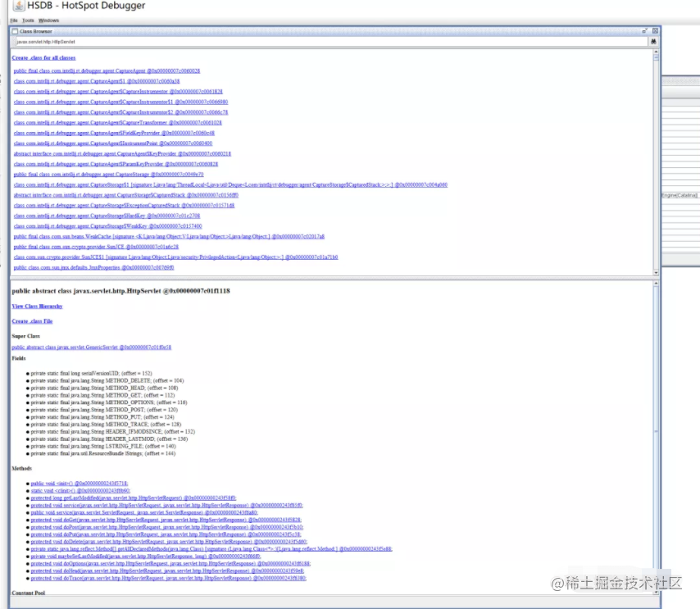Screen dimensions: 700x609
Task: Click 'Create .class File' link
Action: coord(32,321)
